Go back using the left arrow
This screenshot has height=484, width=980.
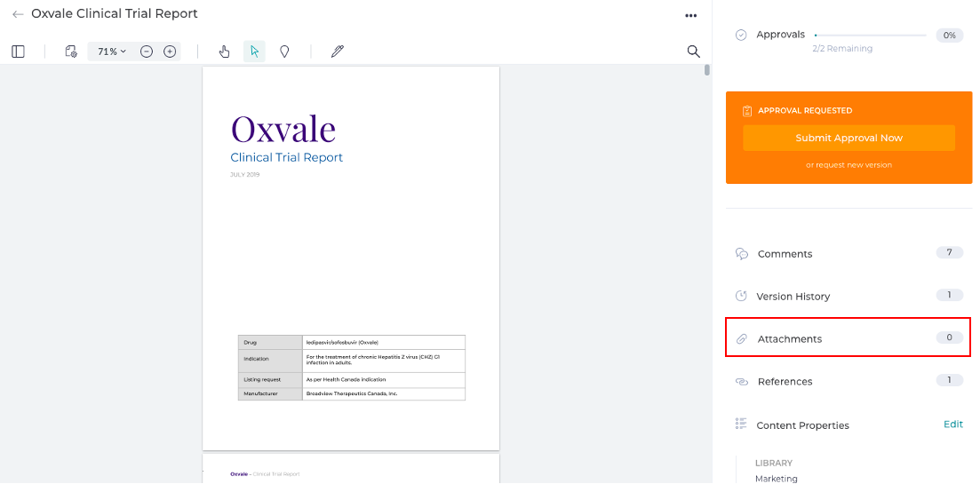(x=18, y=13)
